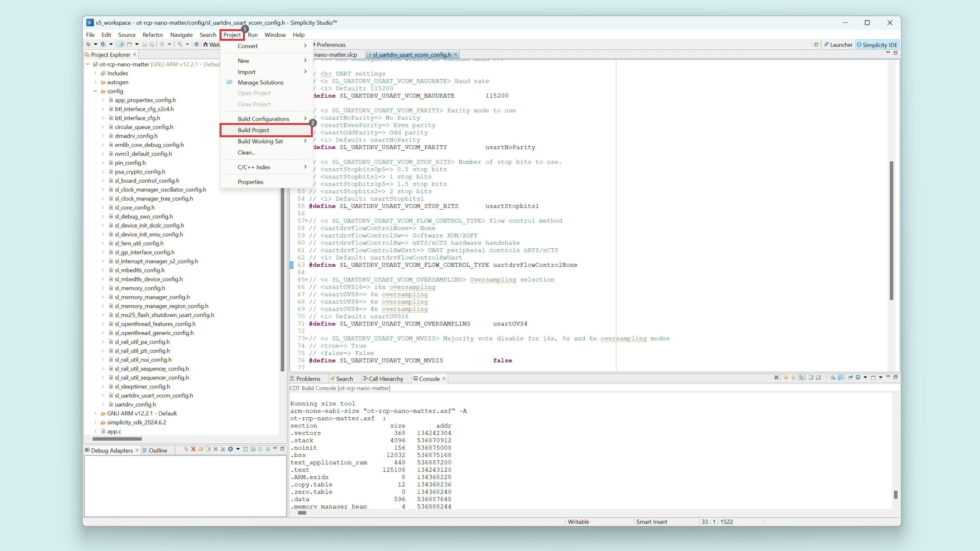Expand the autogen folder tree node
Viewport: 980px width, 551px height.
pyautogui.click(x=96, y=82)
